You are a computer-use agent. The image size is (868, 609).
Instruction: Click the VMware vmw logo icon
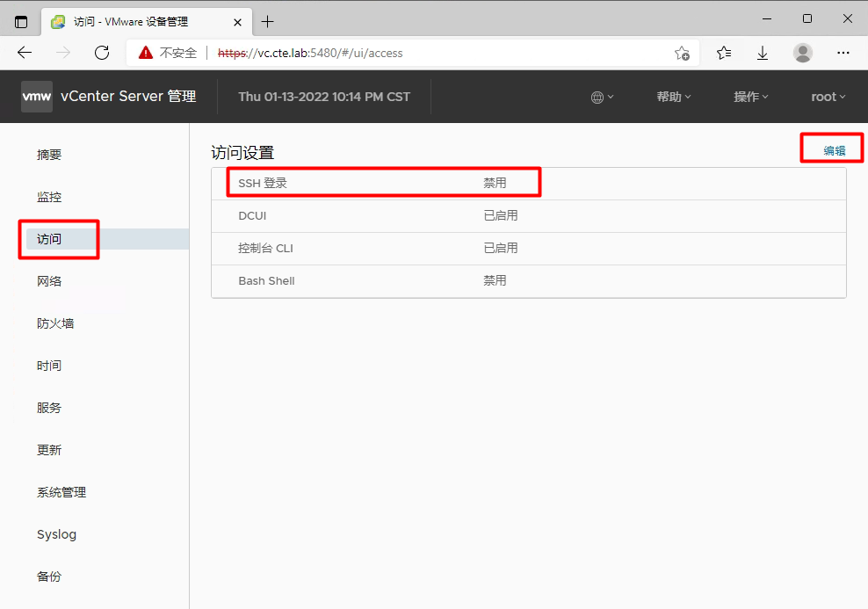(x=36, y=97)
